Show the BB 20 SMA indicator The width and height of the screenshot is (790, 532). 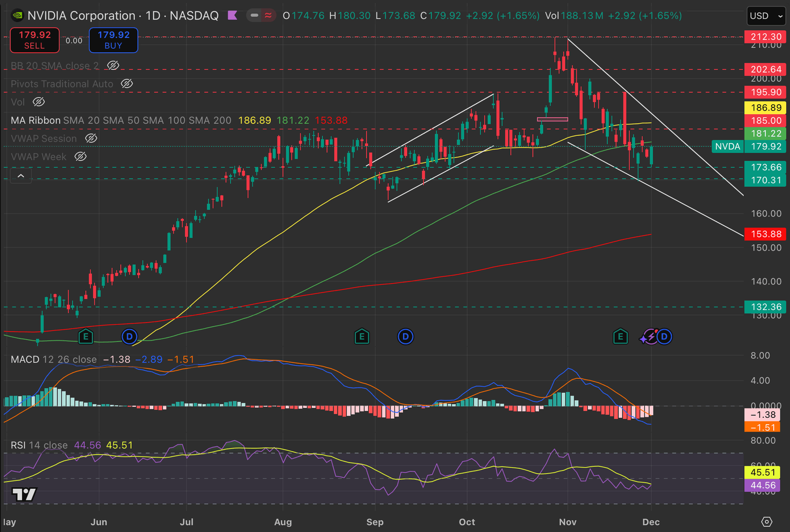(113, 66)
